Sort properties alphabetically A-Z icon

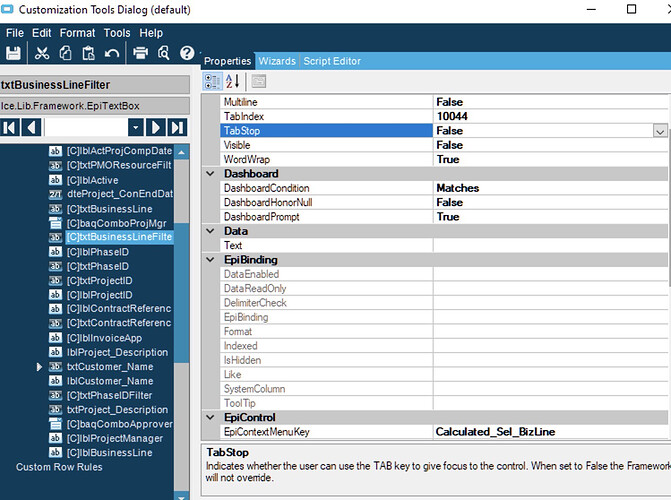(x=232, y=81)
